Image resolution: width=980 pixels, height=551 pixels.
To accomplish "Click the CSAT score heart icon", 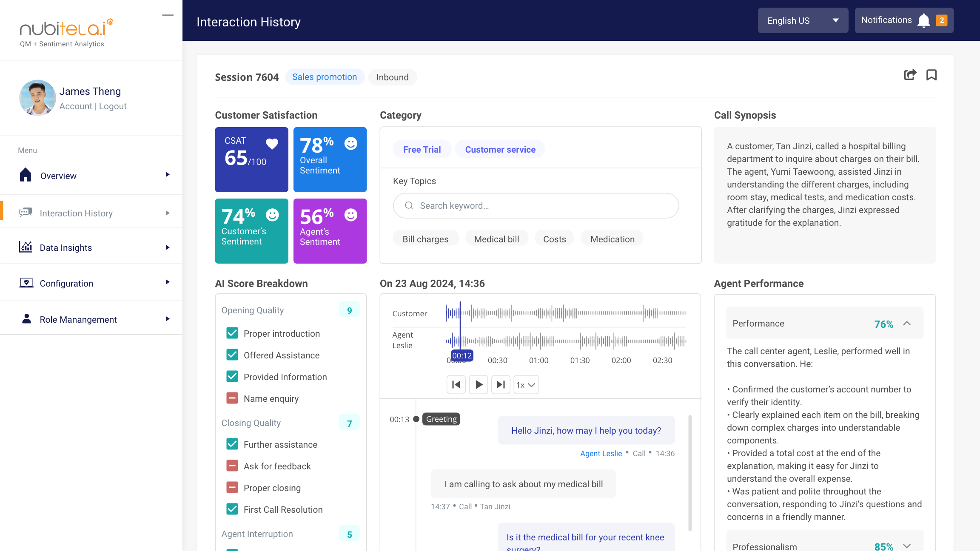I will coord(272,143).
